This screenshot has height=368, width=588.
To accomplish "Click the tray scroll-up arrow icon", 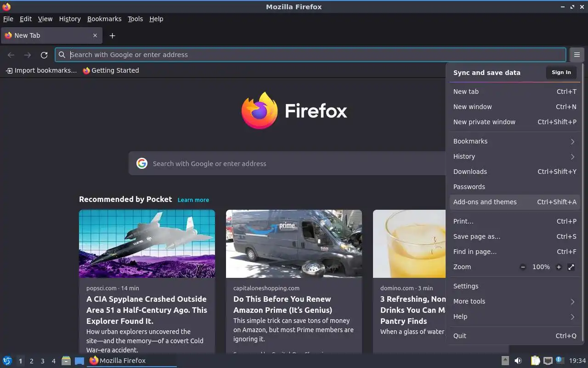I will 505,361.
